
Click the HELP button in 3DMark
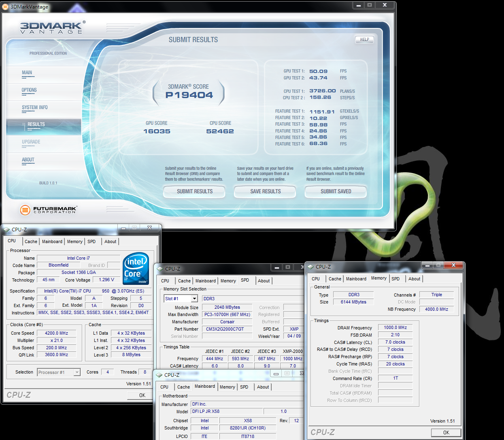[364, 39]
